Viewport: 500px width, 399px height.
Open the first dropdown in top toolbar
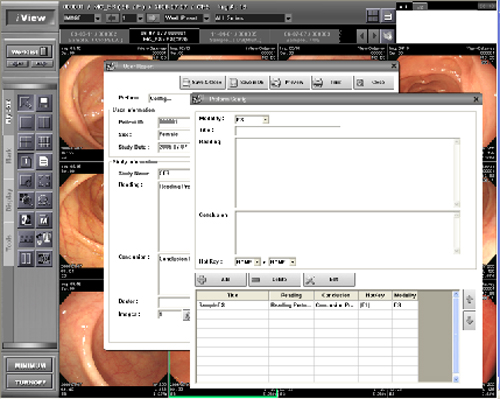[x=97, y=18]
